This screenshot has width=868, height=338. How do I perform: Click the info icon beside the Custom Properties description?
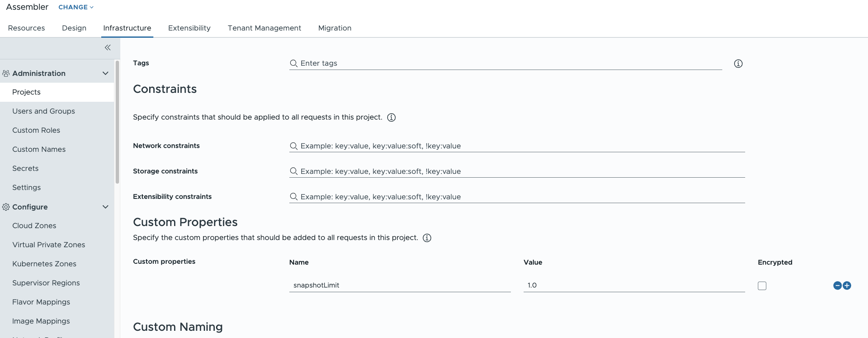pos(427,238)
